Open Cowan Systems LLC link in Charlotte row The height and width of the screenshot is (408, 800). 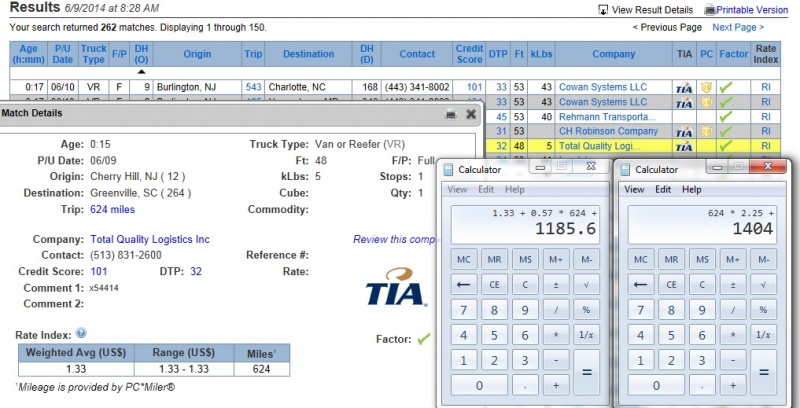(603, 87)
